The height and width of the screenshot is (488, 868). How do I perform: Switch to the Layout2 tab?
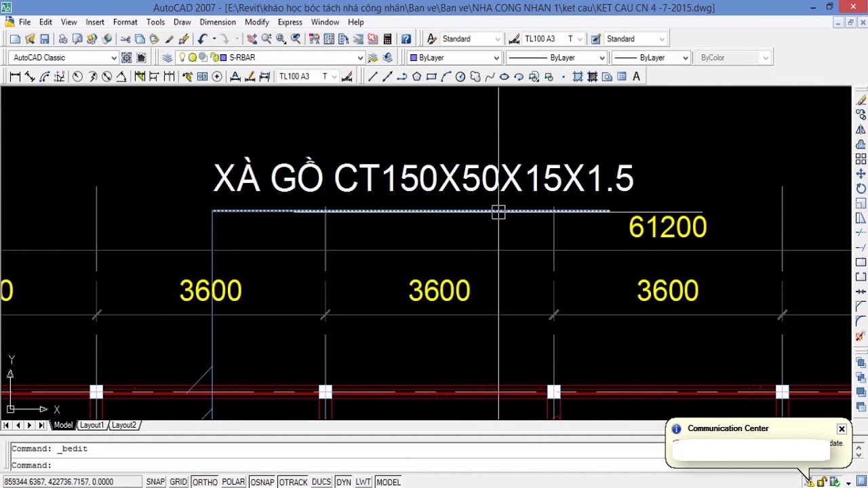click(123, 425)
